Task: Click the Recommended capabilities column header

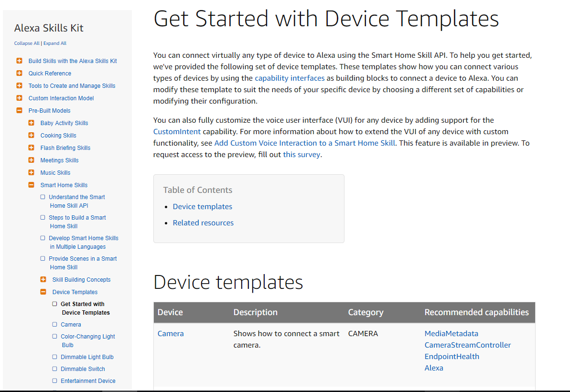Action: pos(476,312)
